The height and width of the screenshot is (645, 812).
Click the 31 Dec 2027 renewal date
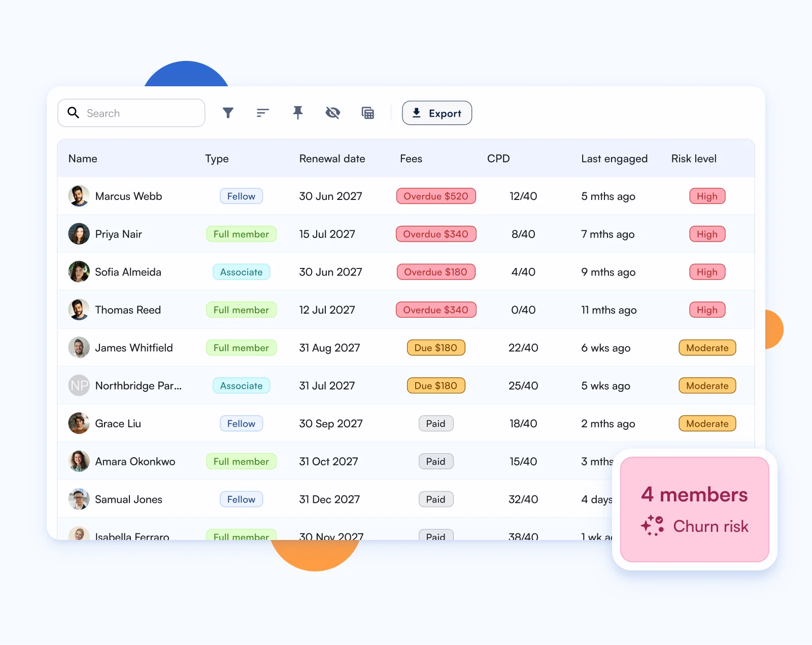tap(329, 499)
